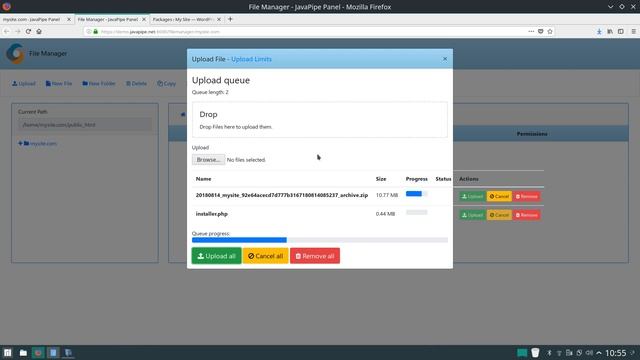Open the KDE application launcher

click(7, 353)
